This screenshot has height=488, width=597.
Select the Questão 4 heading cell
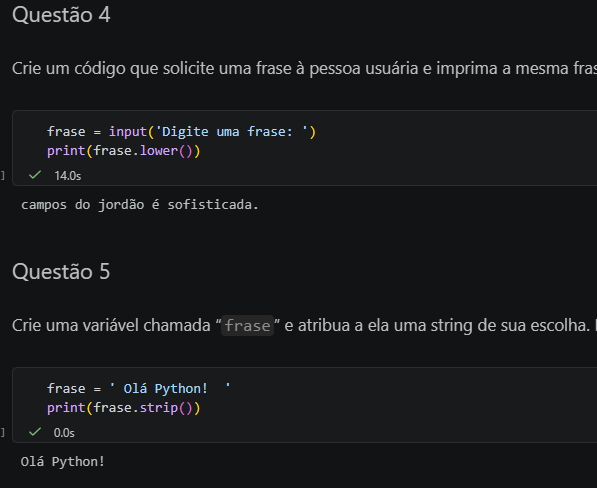tap(61, 15)
